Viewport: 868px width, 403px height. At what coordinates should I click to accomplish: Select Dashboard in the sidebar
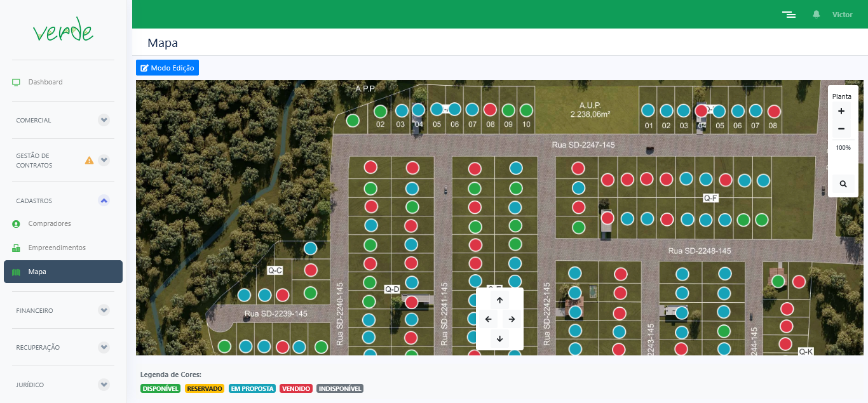[44, 82]
